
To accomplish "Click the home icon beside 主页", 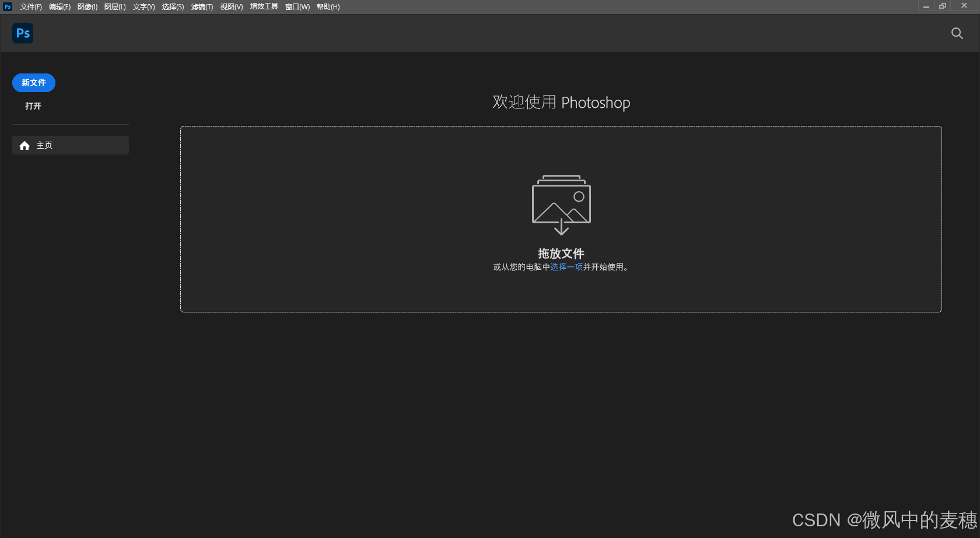I will click(24, 145).
